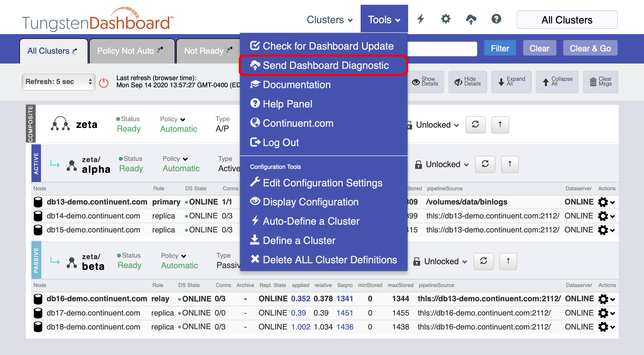The width and height of the screenshot is (644, 355).
Task: Open zeta/beta Policy dropdown chevron
Action: point(184,256)
